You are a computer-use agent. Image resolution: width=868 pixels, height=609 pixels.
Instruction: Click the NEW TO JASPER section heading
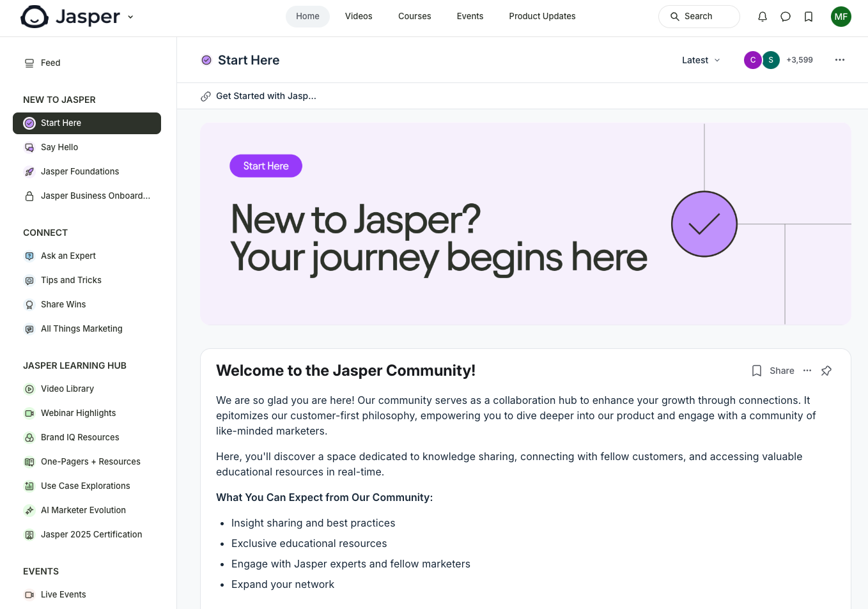pyautogui.click(x=59, y=100)
